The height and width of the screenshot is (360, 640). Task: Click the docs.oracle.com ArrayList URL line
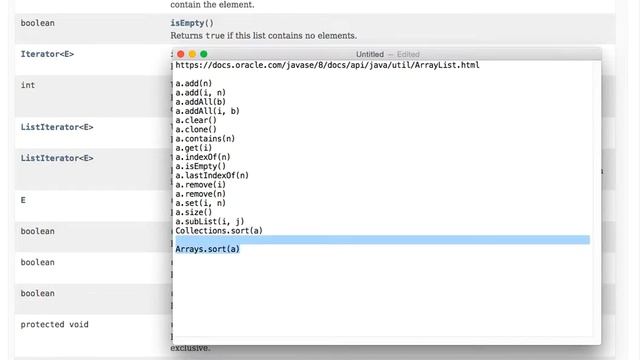327,65
